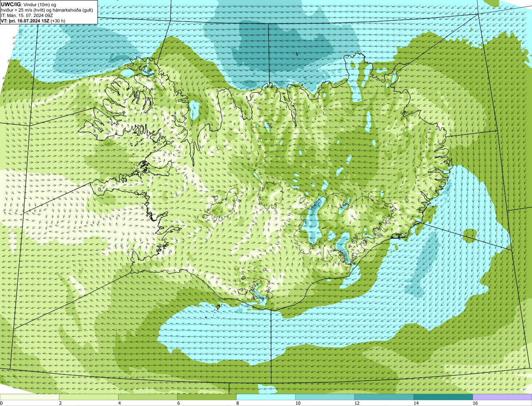Click the scale label '4' under the color bar

click(x=119, y=403)
